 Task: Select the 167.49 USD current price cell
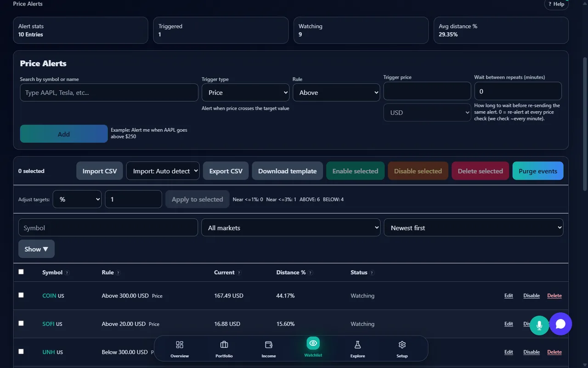click(x=229, y=296)
